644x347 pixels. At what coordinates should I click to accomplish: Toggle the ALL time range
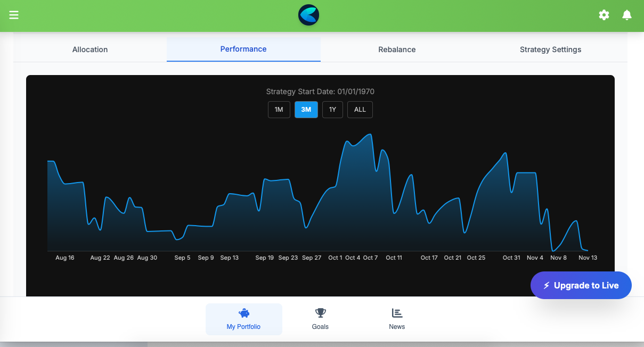point(360,110)
